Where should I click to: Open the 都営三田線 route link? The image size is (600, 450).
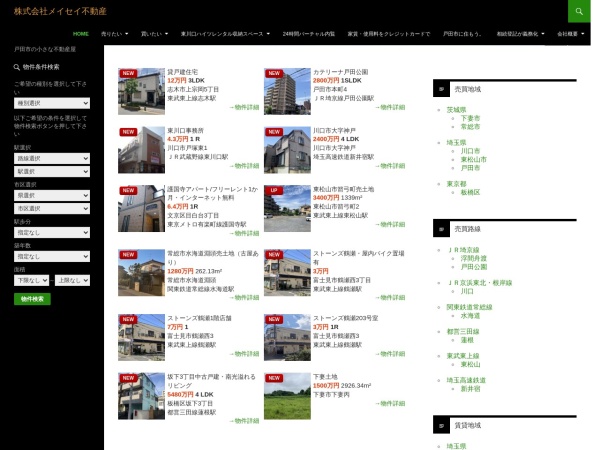(463, 332)
